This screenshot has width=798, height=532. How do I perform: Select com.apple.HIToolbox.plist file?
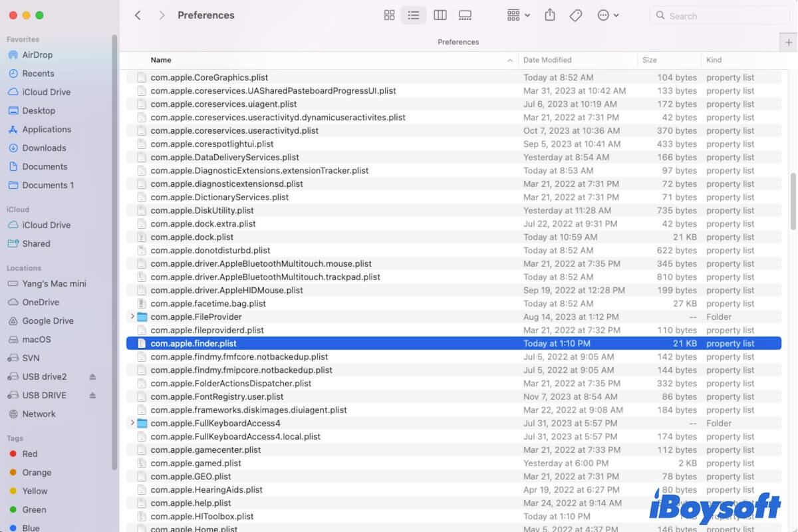pos(454,517)
